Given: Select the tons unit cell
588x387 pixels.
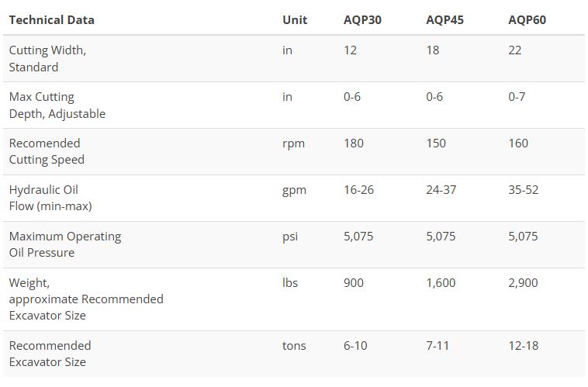Looking at the screenshot, I should click(294, 345).
